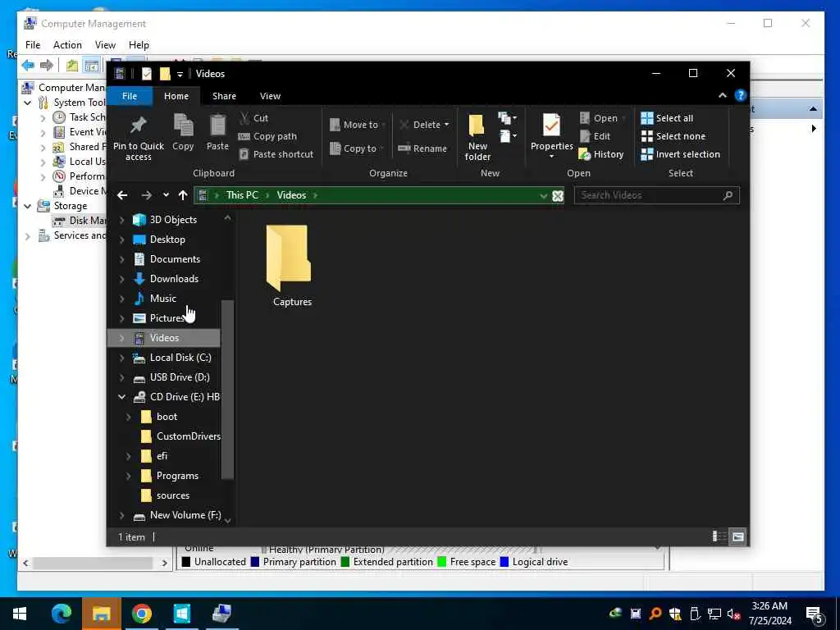Click Cut in Clipboard group
This screenshot has height=630, width=840.
pos(254,118)
